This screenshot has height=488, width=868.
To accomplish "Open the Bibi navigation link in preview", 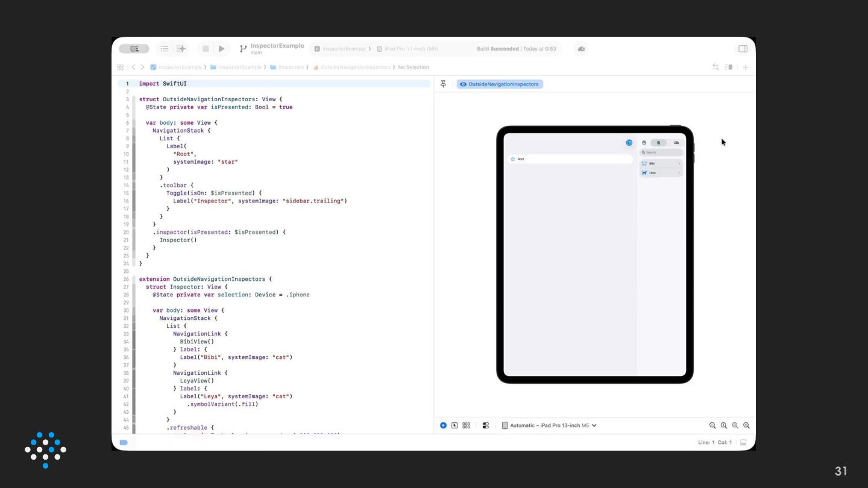I will [x=661, y=163].
